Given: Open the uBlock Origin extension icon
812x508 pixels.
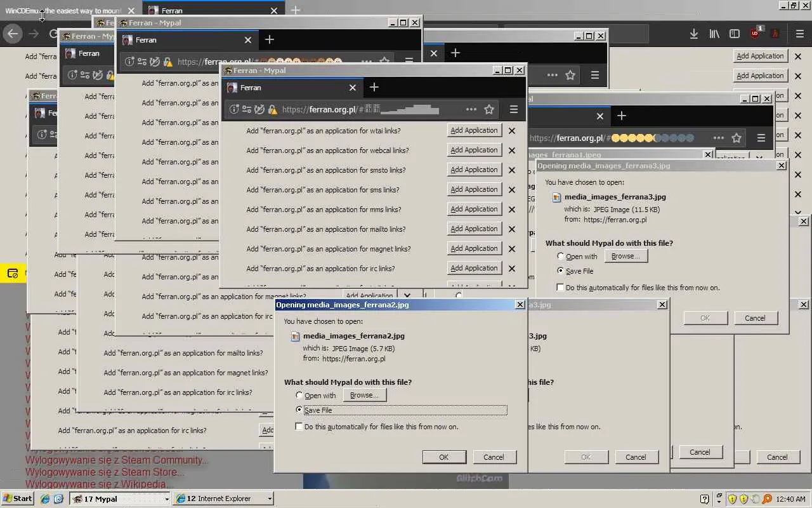Looking at the screenshot, I should (x=755, y=33).
